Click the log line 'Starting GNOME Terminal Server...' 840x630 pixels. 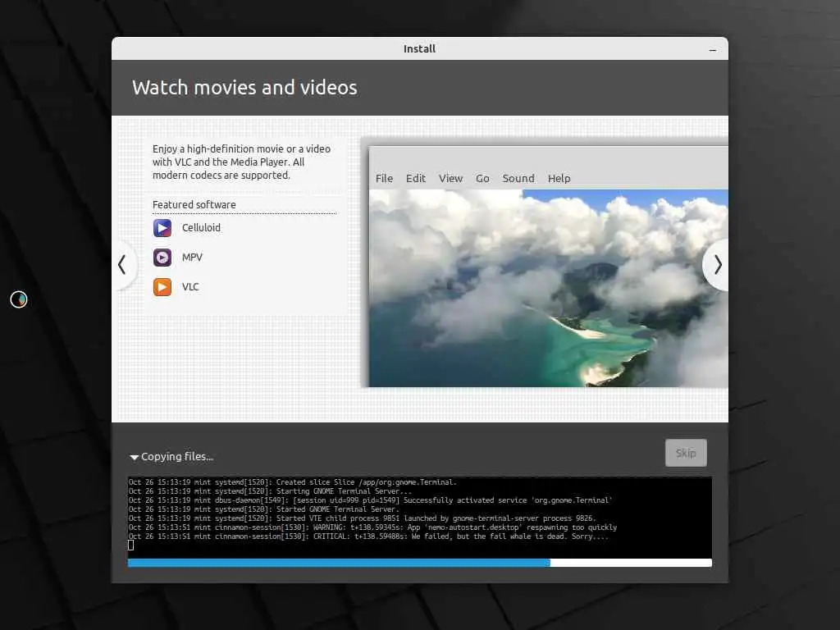pos(270,491)
